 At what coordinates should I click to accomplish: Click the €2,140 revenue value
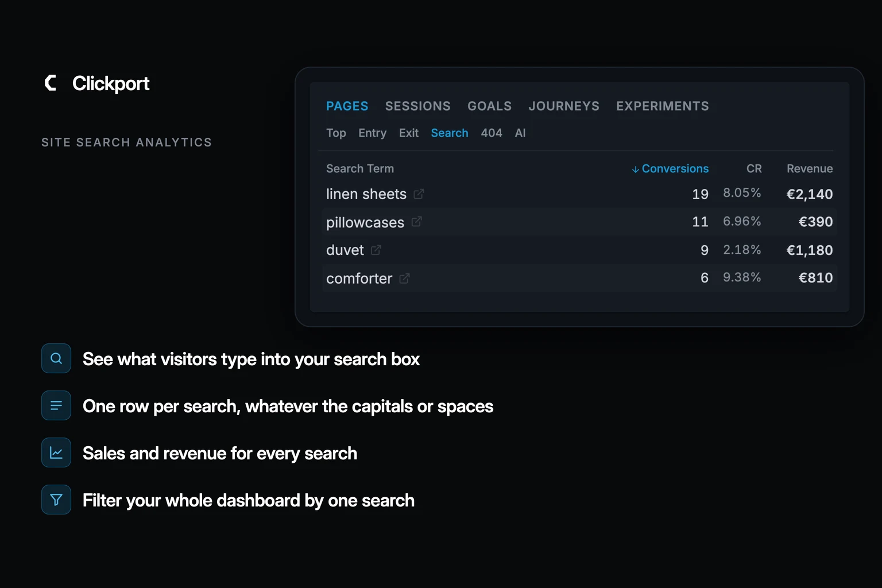810,194
